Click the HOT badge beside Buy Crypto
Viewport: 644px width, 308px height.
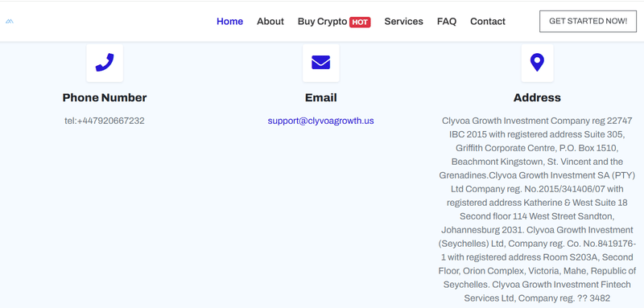360,23
